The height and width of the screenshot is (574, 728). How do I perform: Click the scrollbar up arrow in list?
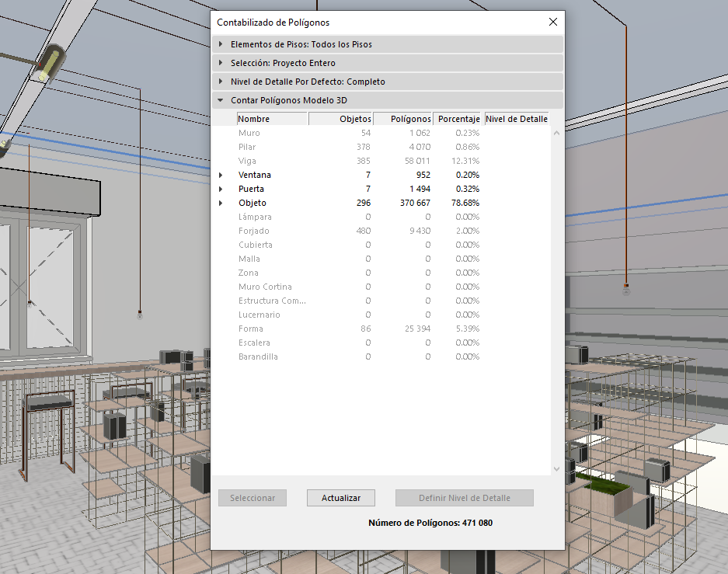point(556,134)
